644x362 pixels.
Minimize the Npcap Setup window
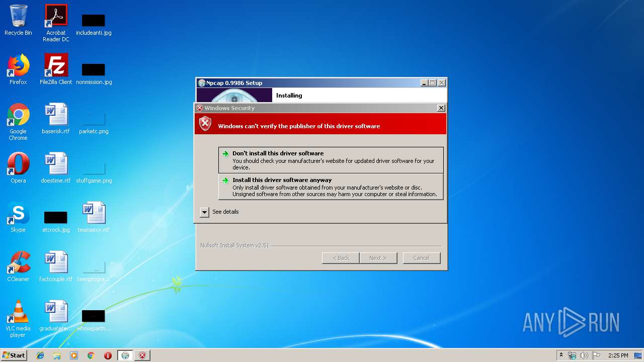tap(424, 83)
